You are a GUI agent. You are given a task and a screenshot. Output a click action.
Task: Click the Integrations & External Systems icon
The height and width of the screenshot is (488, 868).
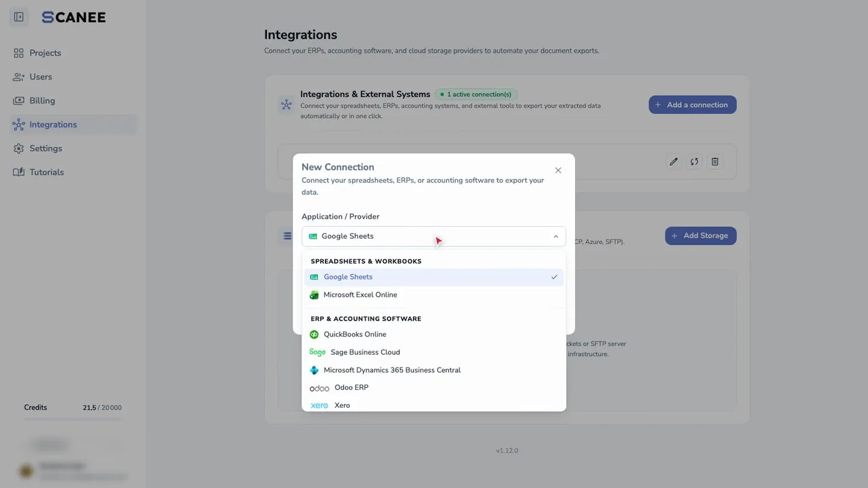click(286, 105)
